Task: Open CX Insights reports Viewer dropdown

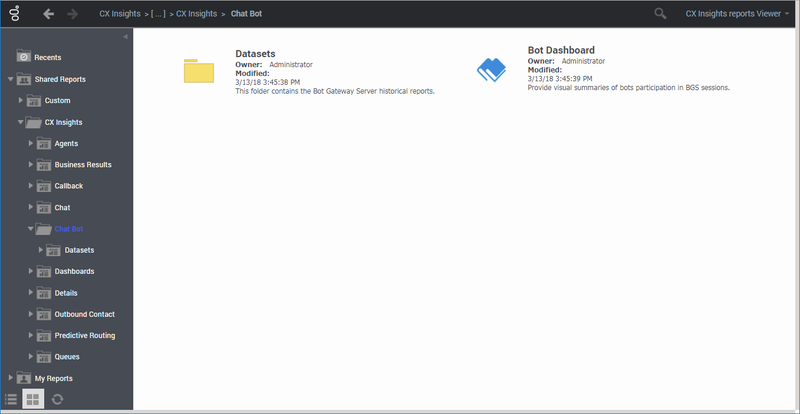Action: click(738, 14)
